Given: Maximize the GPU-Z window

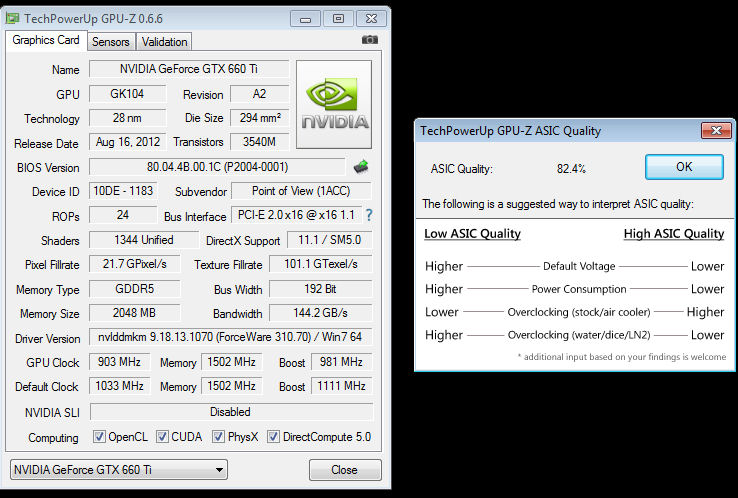Looking at the screenshot, I should click(338, 19).
